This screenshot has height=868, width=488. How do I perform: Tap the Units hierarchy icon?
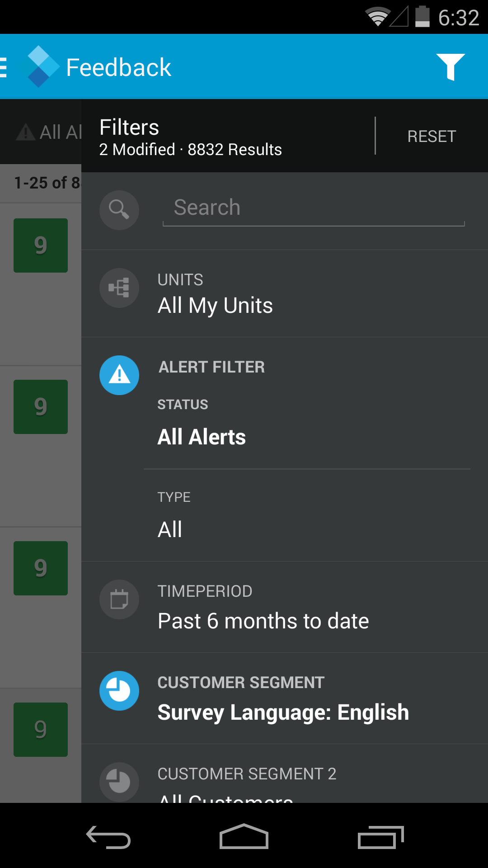click(x=119, y=288)
